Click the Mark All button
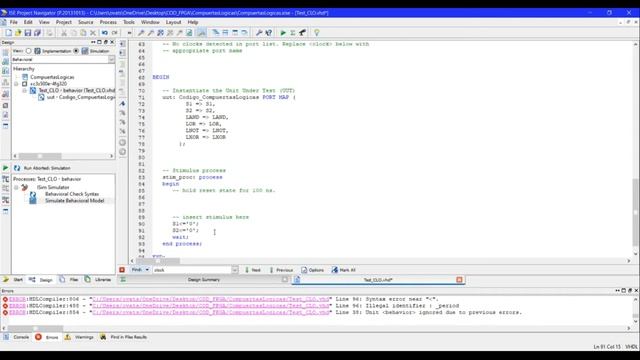 point(344,270)
